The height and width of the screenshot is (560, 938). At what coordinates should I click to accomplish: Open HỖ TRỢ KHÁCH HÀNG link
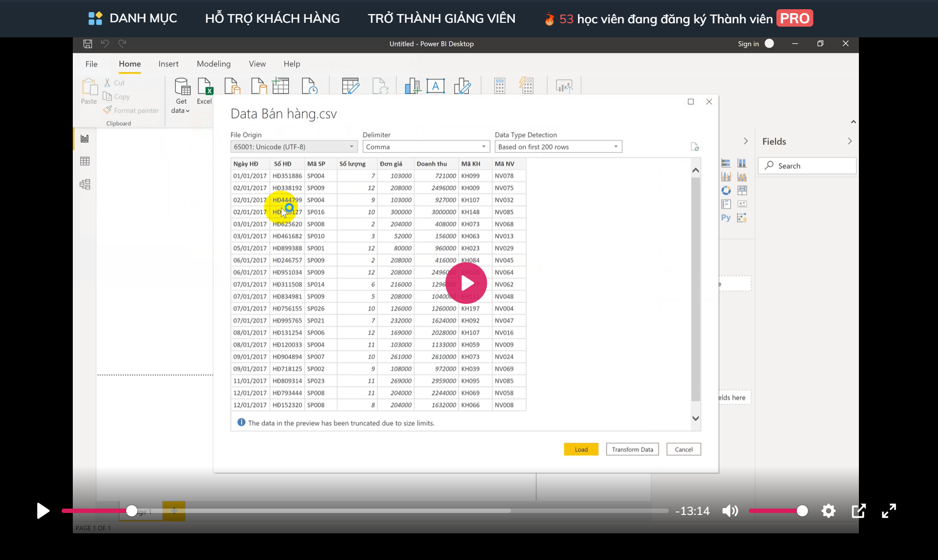point(272,18)
